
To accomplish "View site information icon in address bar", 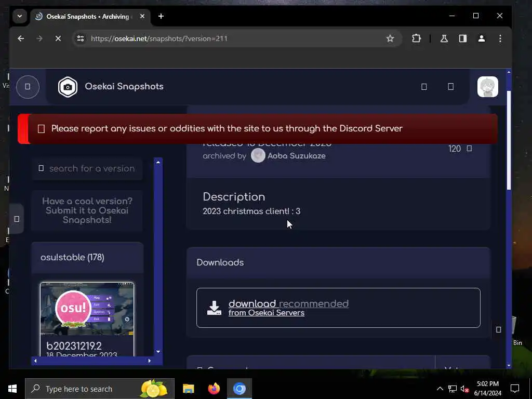I will [81, 38].
